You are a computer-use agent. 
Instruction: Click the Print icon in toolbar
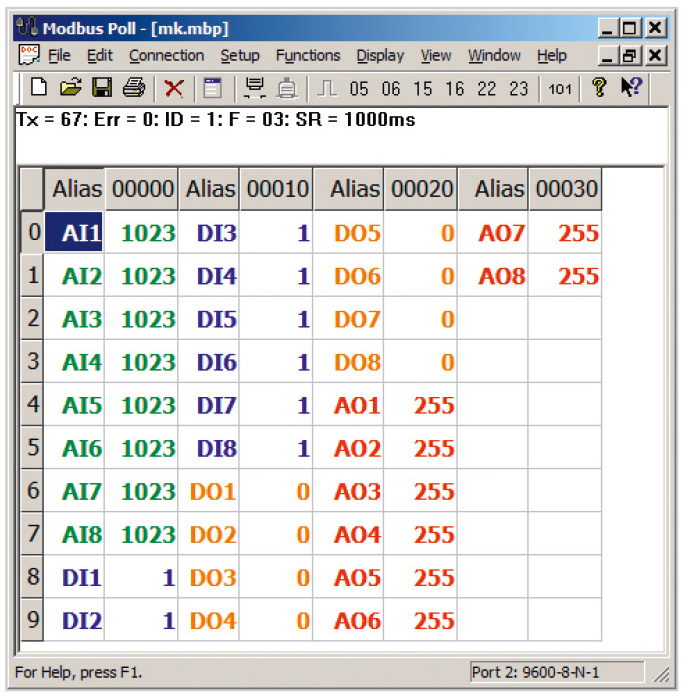coord(133,87)
